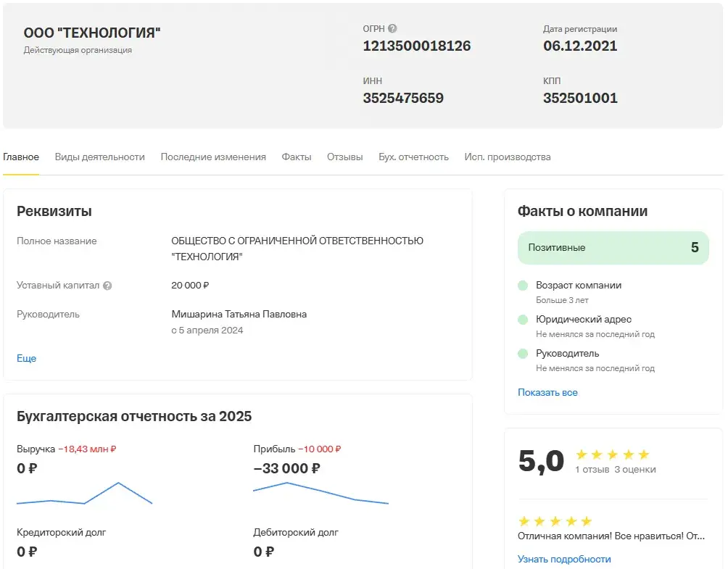The height and width of the screenshot is (569, 728).
Task: Click the Руководитель fact in Факты о компании
Action: point(595,360)
